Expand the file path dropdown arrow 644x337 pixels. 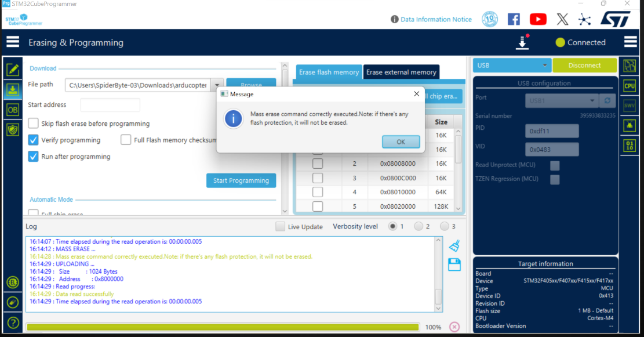coord(217,85)
